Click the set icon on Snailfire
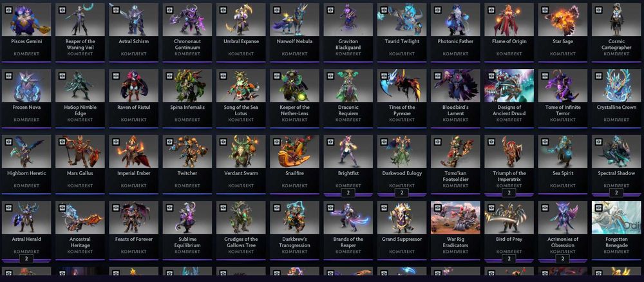This screenshot has height=282, width=644. (x=277, y=142)
